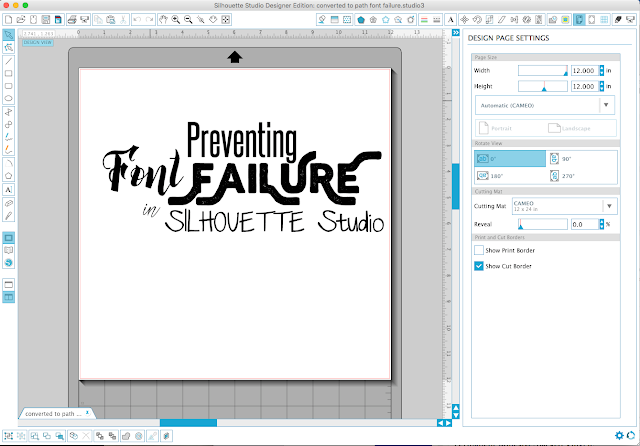Open the Design Page Settings icon
Screen dimensions: 640x446
[579, 20]
